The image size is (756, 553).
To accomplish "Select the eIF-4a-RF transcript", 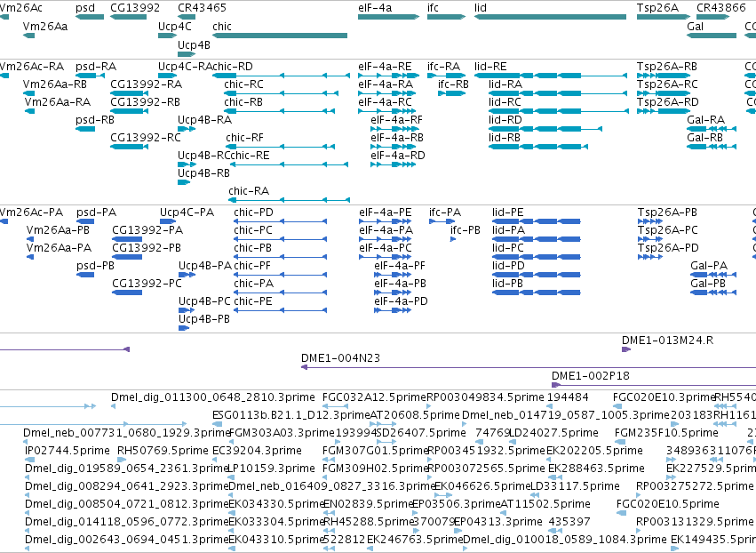I will (394, 129).
